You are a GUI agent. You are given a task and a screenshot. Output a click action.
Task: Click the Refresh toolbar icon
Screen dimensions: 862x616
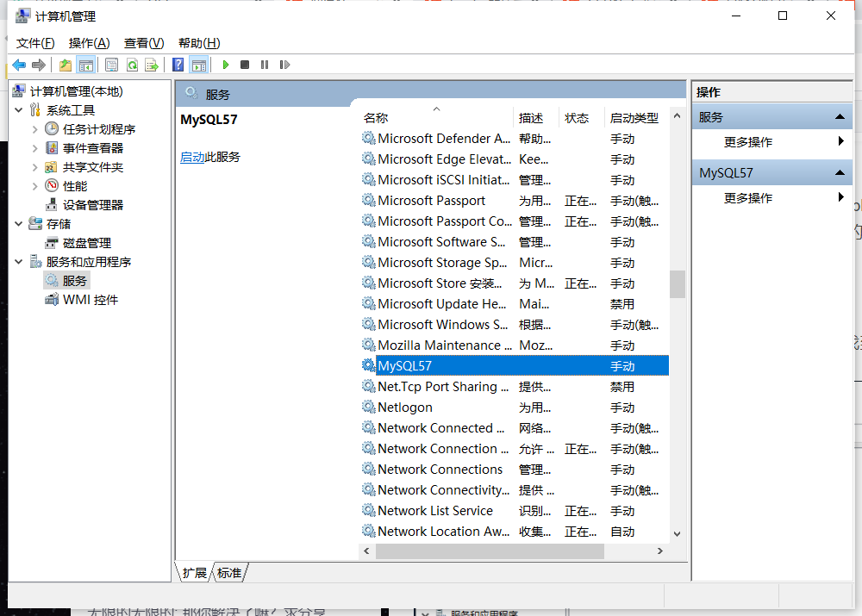coord(132,65)
